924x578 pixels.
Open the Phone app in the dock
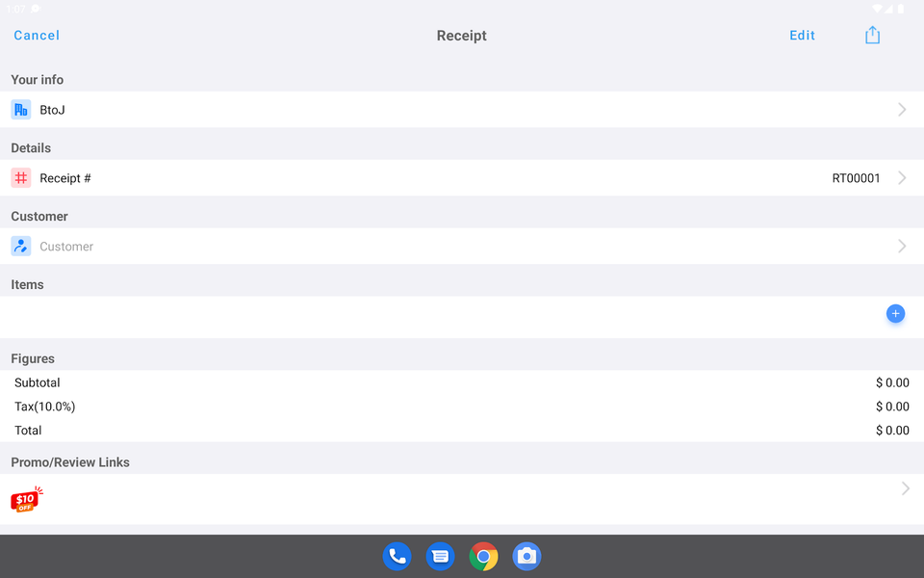click(397, 556)
